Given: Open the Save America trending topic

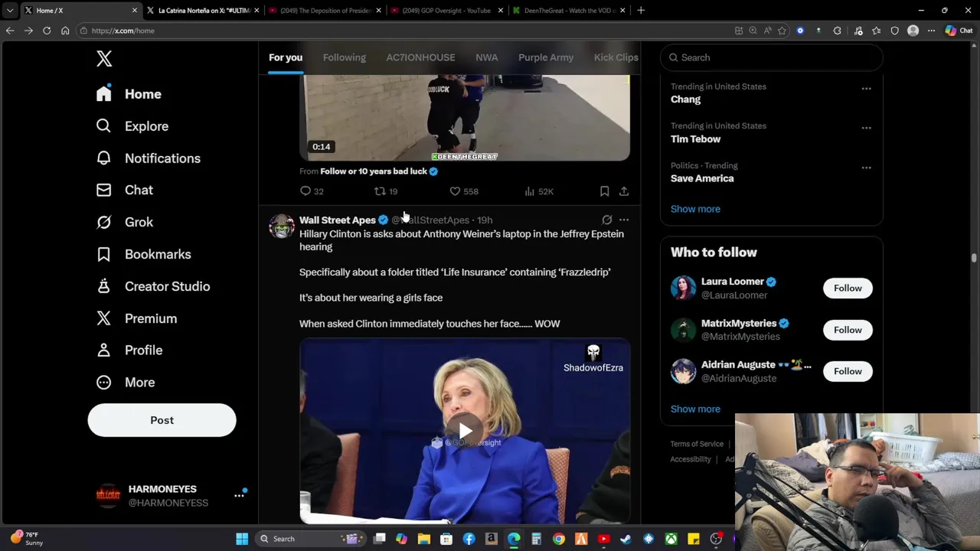Looking at the screenshot, I should pos(702,178).
